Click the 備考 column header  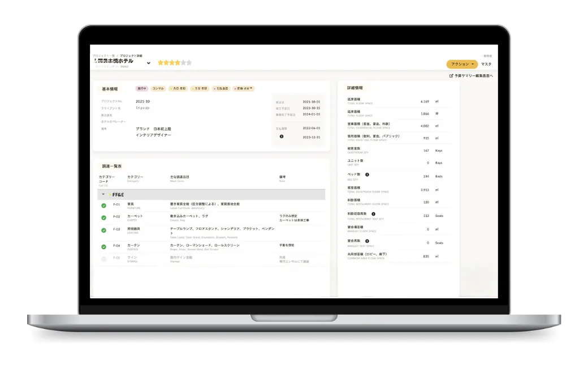[x=282, y=177]
